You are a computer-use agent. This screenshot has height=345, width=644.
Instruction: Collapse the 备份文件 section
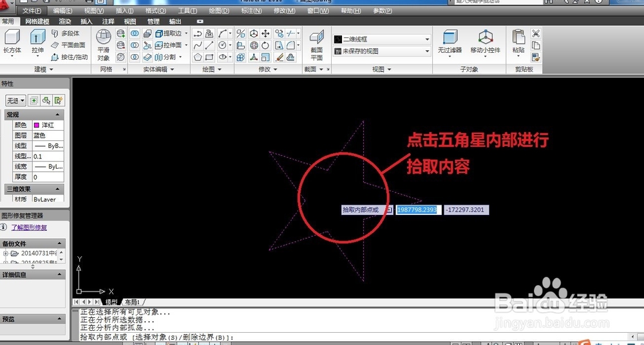coord(59,243)
